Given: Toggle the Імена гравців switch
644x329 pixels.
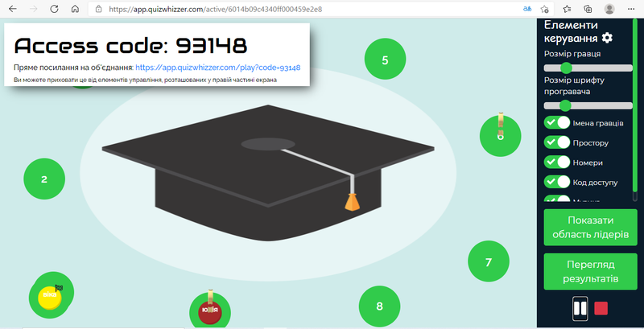Looking at the screenshot, I should pos(557,122).
